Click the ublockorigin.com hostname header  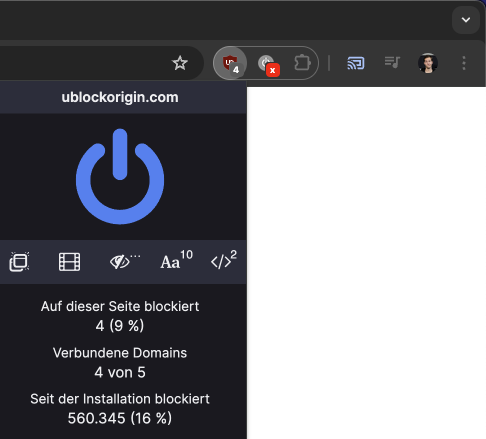pyautogui.click(x=120, y=97)
